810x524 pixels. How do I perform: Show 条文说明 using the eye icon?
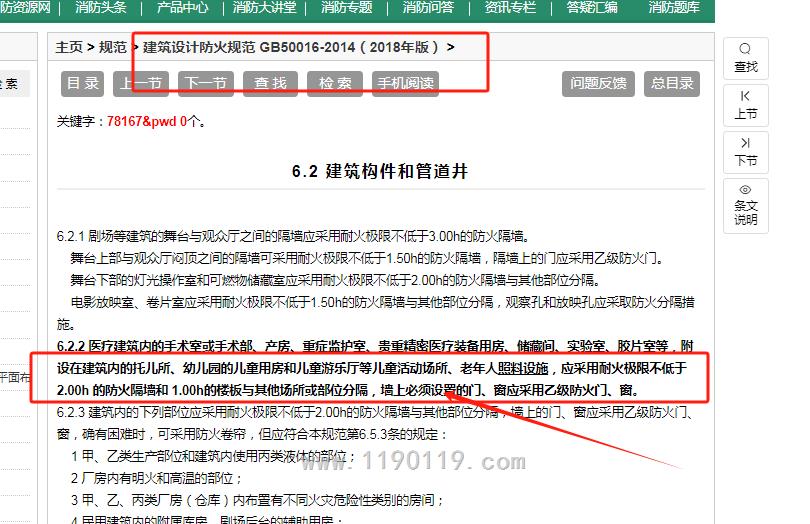(745, 190)
